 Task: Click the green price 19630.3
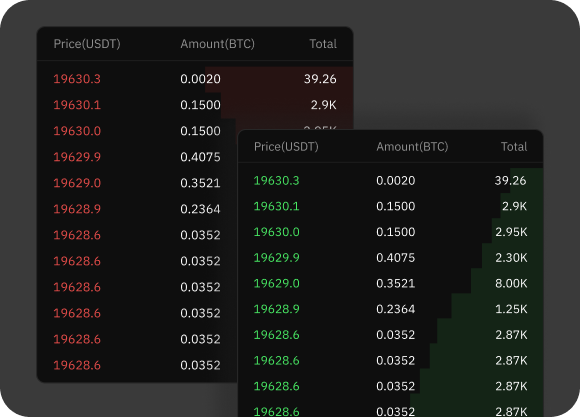(x=276, y=181)
